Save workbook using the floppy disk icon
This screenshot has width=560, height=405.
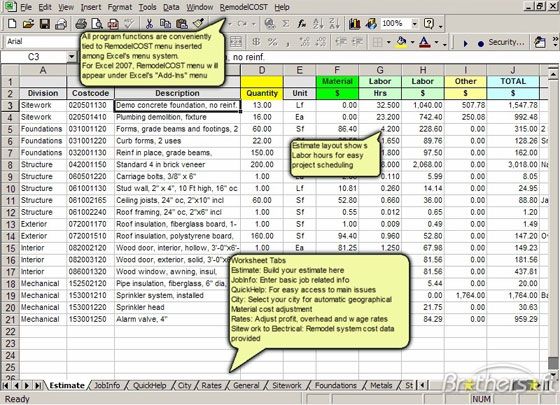(x=45, y=24)
